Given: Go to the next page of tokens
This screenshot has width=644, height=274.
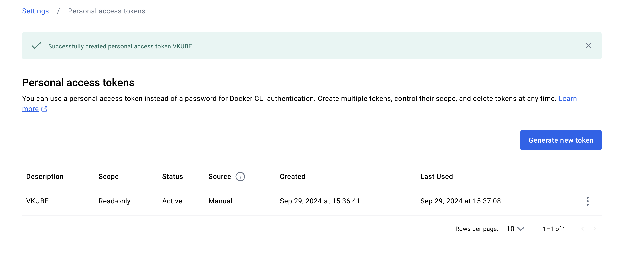Looking at the screenshot, I should pyautogui.click(x=594, y=229).
